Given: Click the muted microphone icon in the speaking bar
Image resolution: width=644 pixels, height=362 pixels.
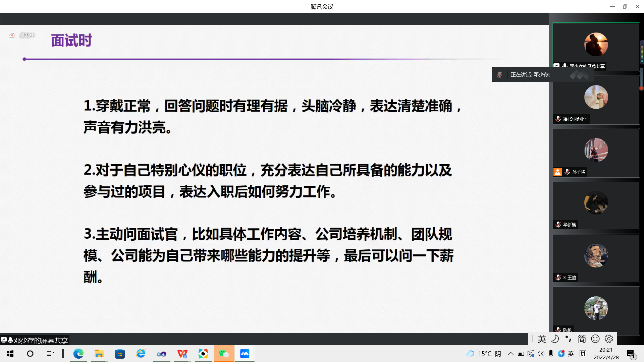Looking at the screenshot, I should pos(500,75).
